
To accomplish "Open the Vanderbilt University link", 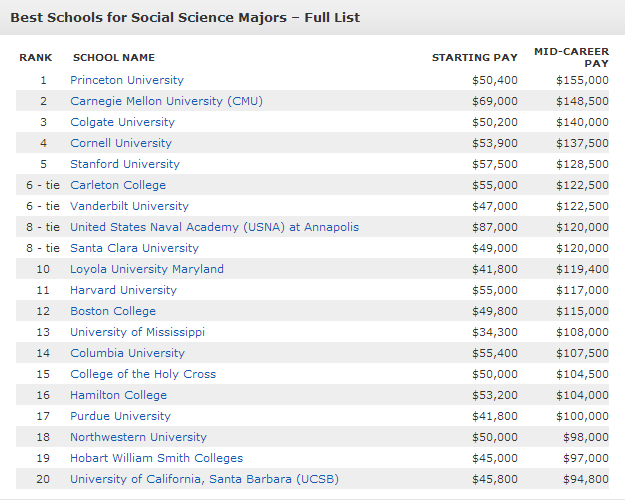I will [x=129, y=206].
